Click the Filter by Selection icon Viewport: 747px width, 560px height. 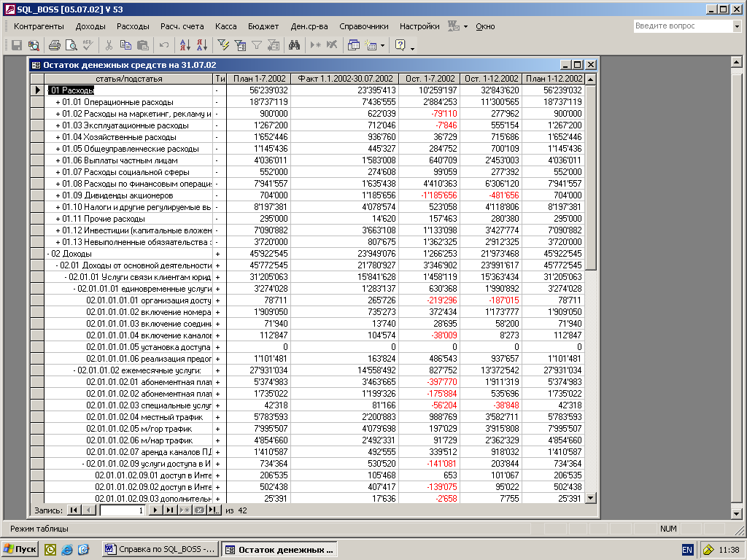click(x=224, y=45)
